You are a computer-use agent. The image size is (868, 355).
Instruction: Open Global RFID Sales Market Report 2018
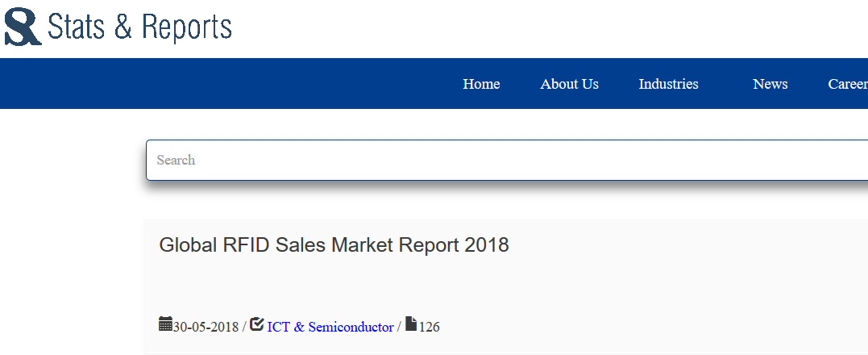[x=334, y=244]
